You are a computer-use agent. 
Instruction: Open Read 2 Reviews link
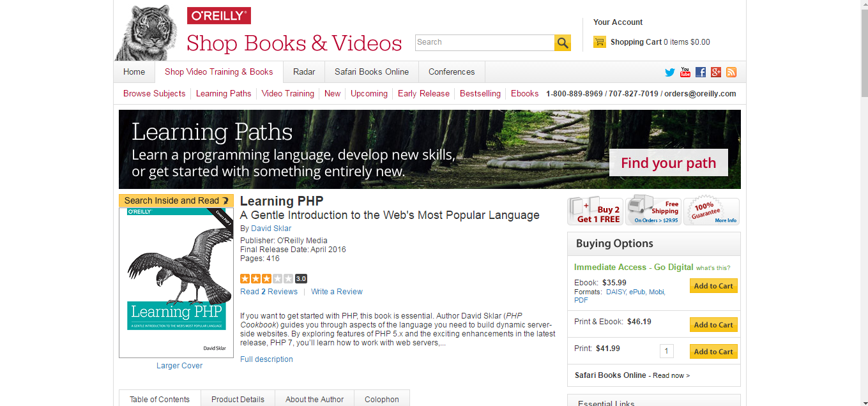coord(269,292)
